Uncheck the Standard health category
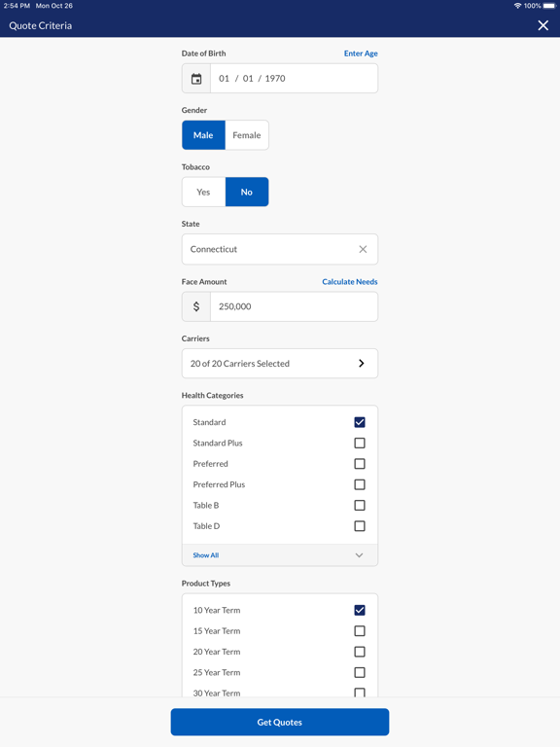The width and height of the screenshot is (560, 747). click(360, 422)
